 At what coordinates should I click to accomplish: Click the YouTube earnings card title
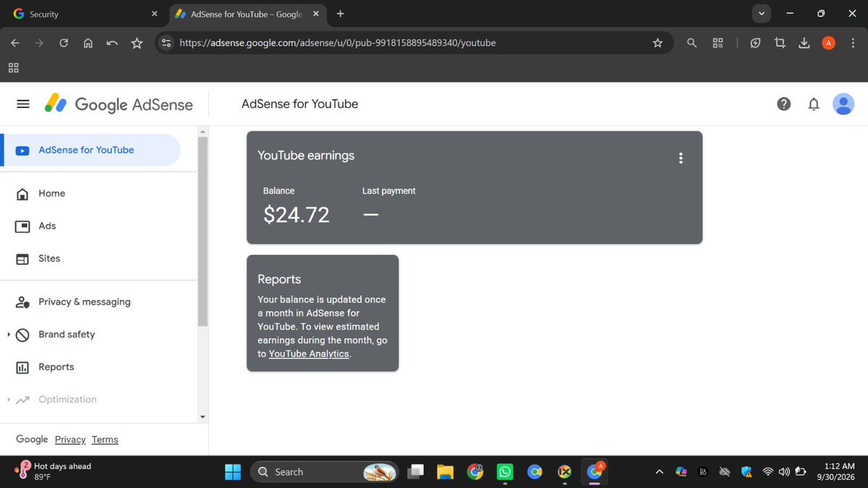point(306,155)
